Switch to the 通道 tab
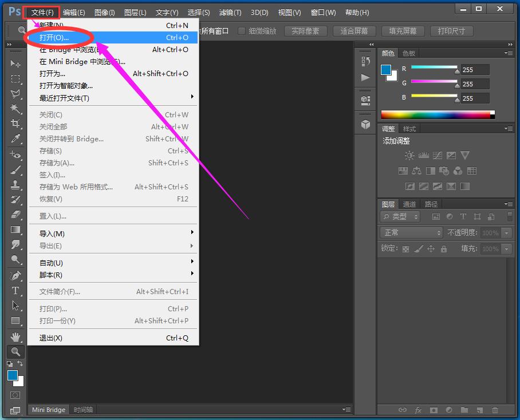Screen dimensions: 520x420 coord(409,204)
